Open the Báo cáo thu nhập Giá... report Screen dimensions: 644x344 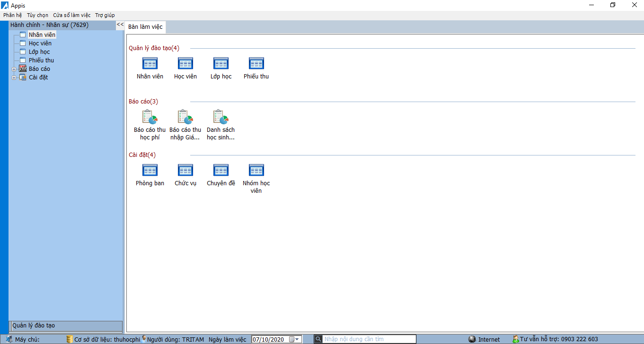185,117
